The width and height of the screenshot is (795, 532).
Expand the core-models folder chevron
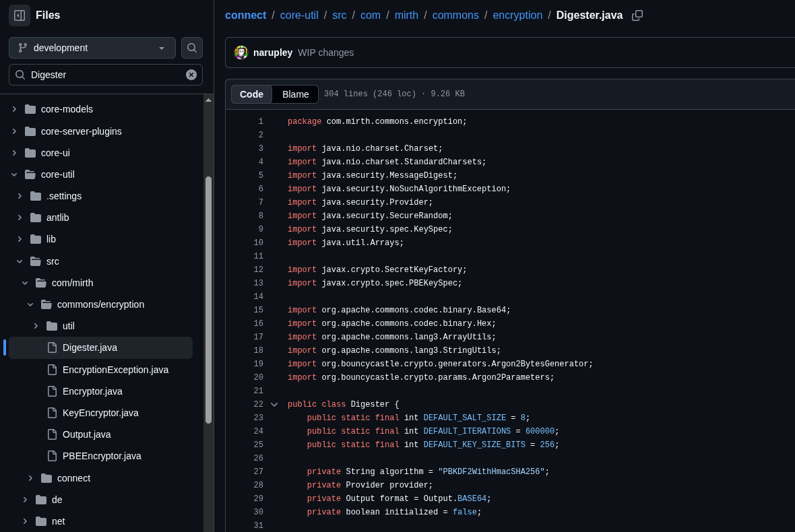14,110
